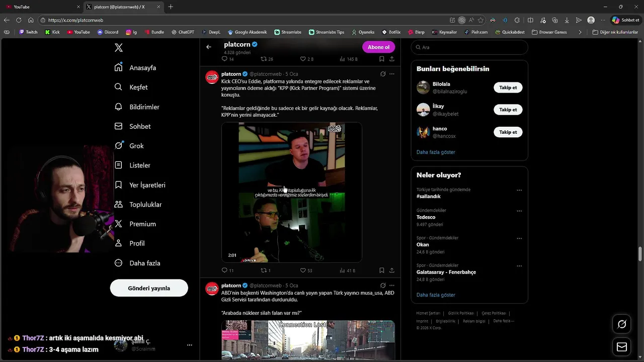Open Sohbet messages in sidebar

tap(132, 126)
